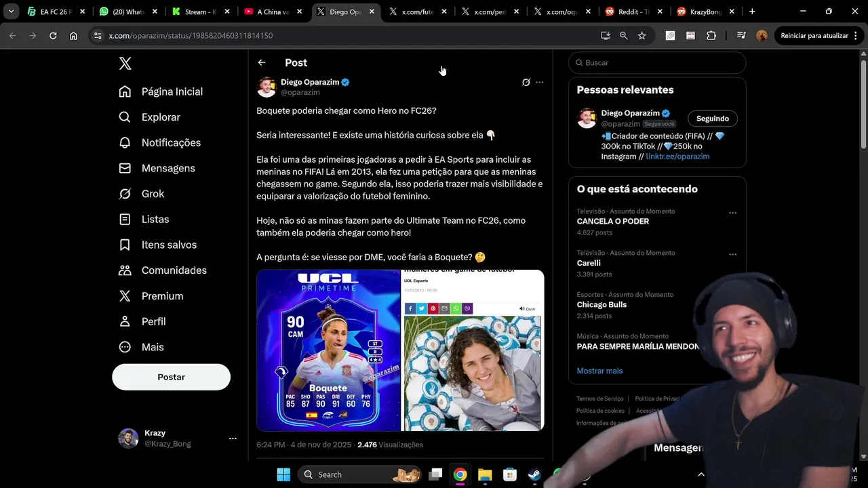Screen dimensions: 868x488
Task: Switch to the Stream Kick tab
Action: [x=199, y=12]
